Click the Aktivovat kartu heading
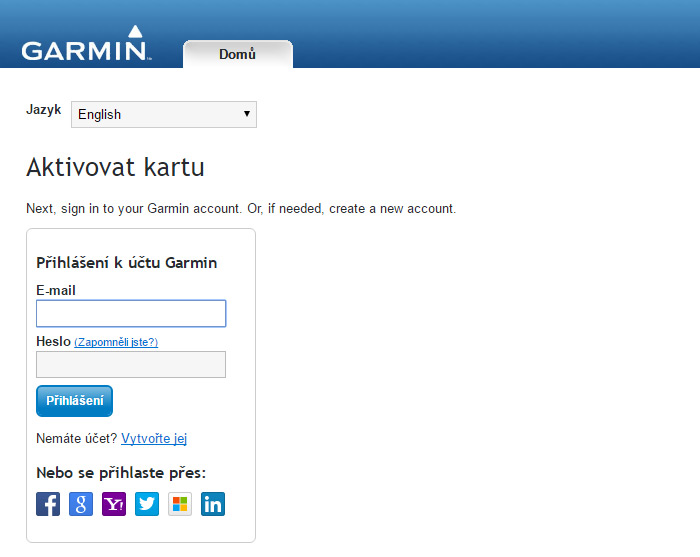This screenshot has height=557, width=700. [x=115, y=167]
